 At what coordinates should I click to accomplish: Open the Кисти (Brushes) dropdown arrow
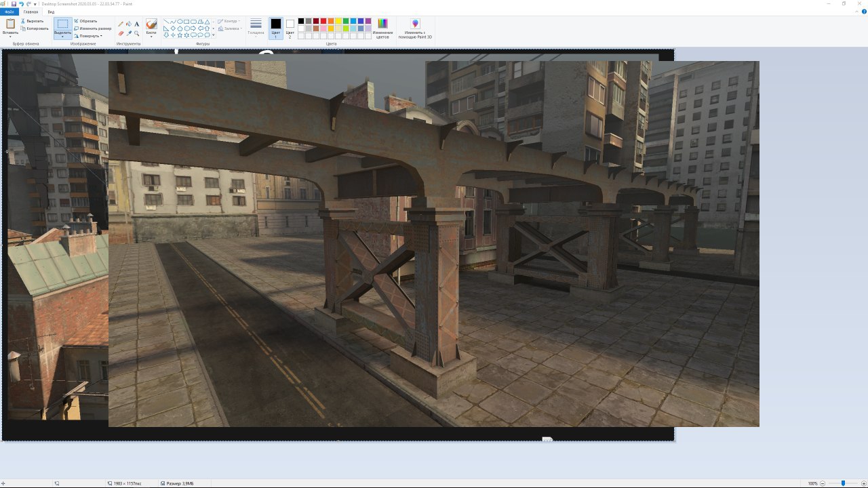(151, 35)
